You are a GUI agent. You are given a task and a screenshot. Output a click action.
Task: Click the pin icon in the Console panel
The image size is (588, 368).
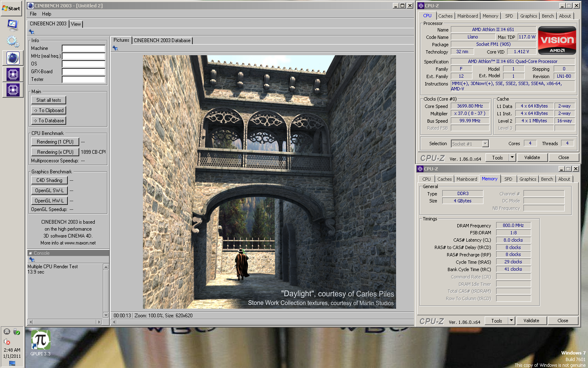click(31, 260)
